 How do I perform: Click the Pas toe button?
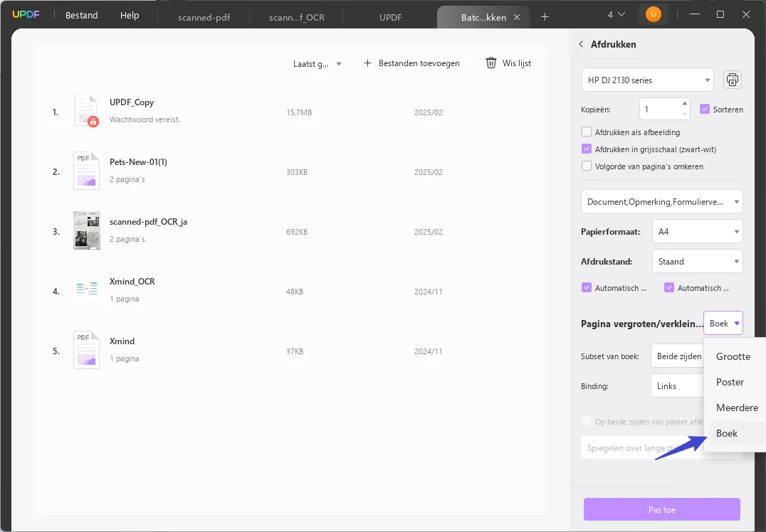click(661, 509)
